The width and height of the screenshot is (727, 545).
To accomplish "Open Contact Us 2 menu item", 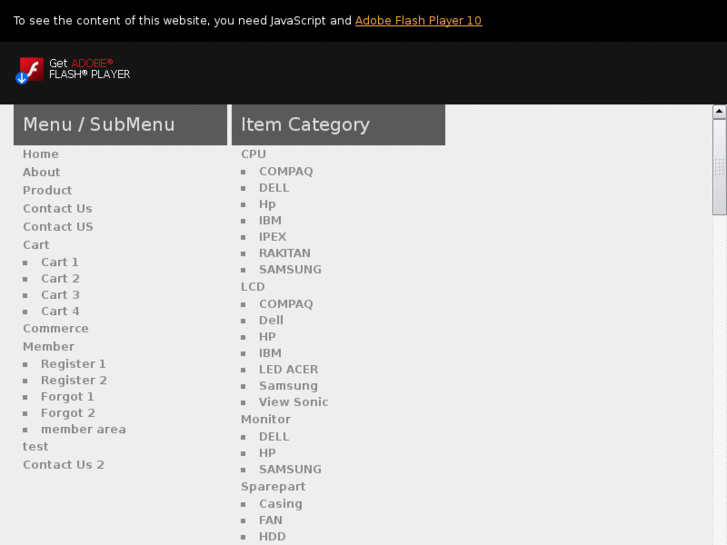I will coord(64,464).
